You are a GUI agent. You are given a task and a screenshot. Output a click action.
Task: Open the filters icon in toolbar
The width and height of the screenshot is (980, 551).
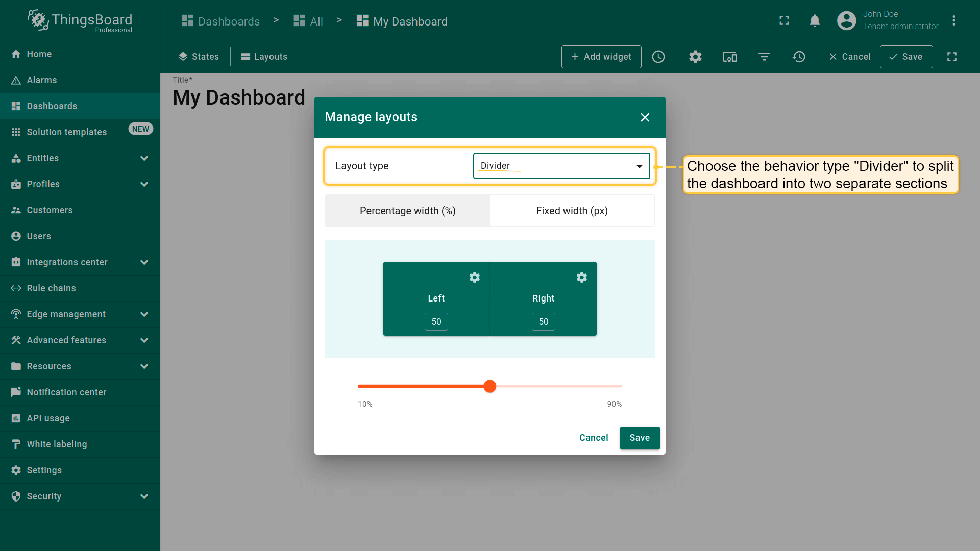coord(764,57)
